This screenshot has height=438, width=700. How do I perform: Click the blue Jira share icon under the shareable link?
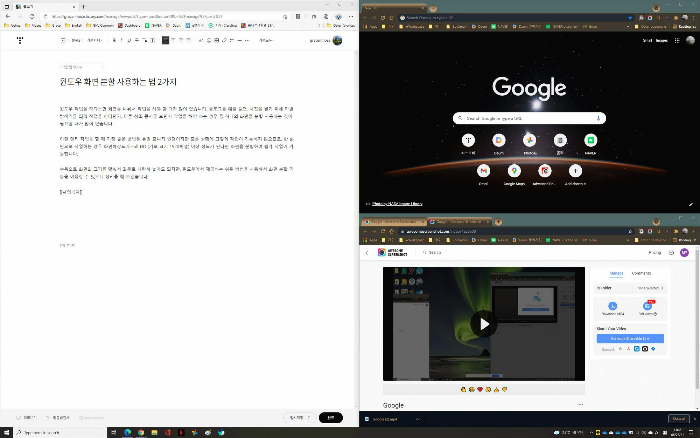click(x=653, y=349)
